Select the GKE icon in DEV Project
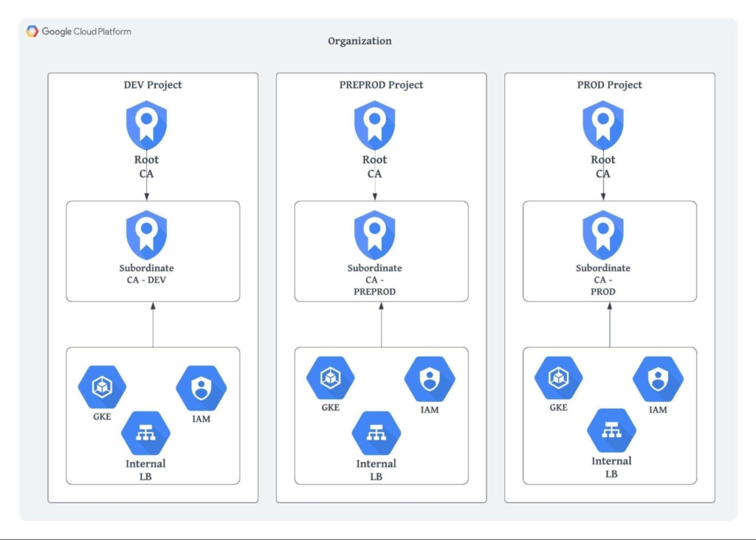 (x=102, y=387)
